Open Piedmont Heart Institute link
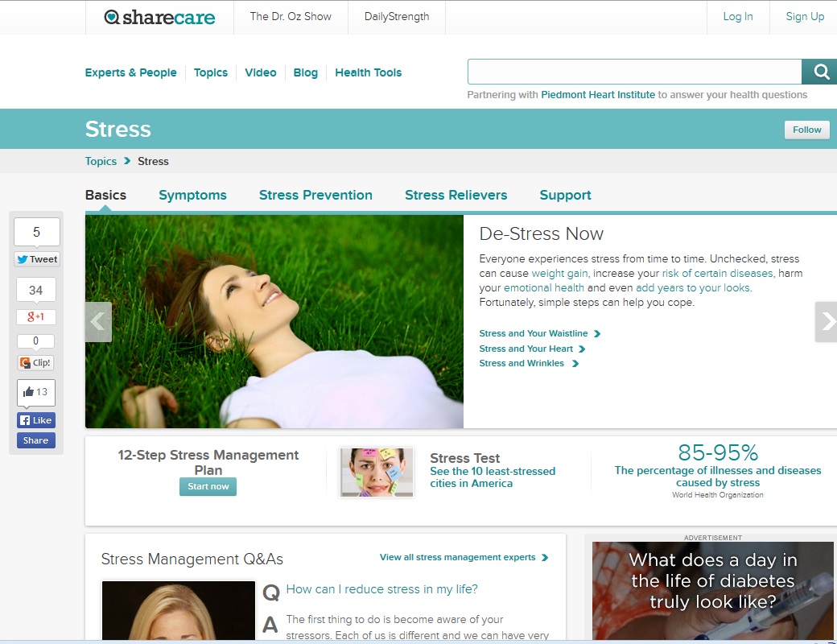This screenshot has height=644, width=837. [598, 94]
